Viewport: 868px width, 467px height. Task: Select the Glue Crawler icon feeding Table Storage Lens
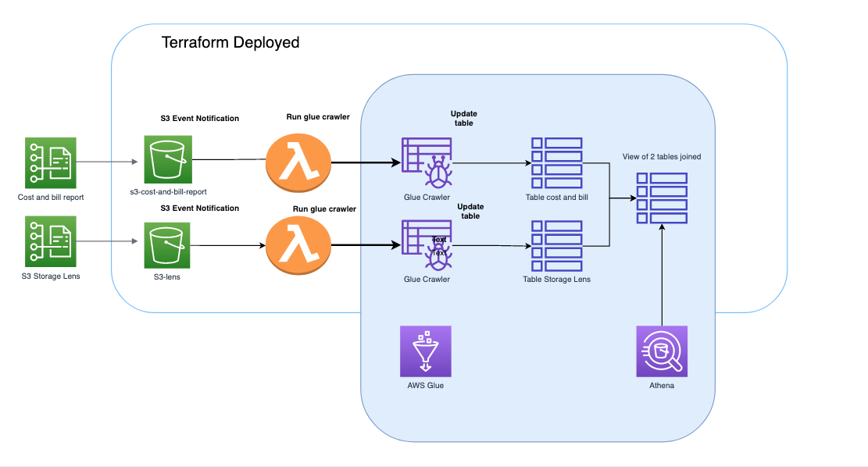pos(427,245)
